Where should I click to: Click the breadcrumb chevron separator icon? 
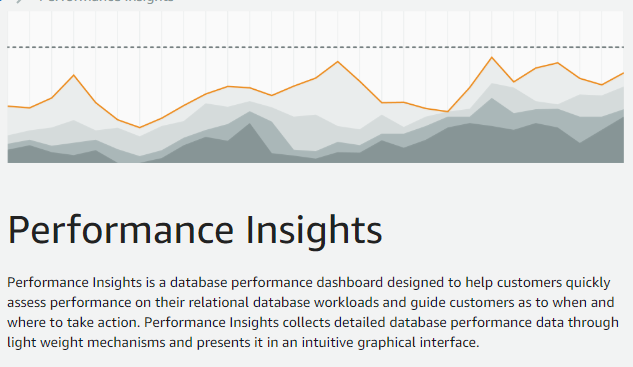[19, 1]
